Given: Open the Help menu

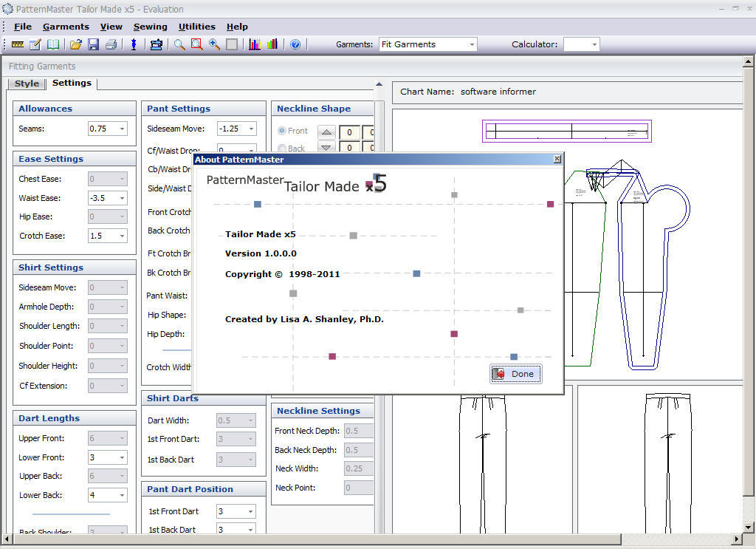Looking at the screenshot, I should [237, 27].
